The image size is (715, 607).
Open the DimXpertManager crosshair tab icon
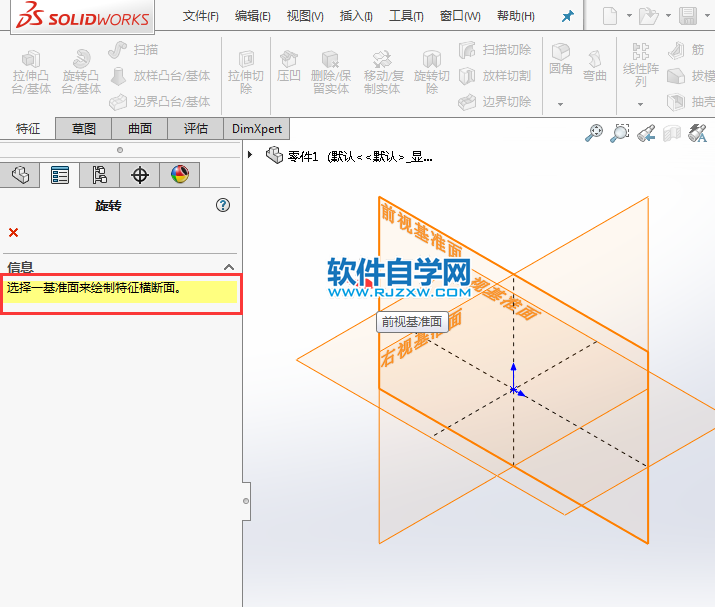point(140,175)
